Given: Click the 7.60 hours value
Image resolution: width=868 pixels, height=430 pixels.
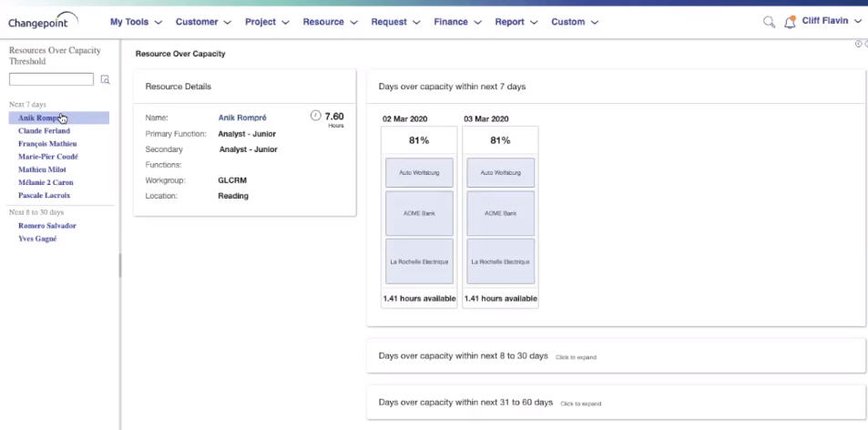Looking at the screenshot, I should coord(333,117).
